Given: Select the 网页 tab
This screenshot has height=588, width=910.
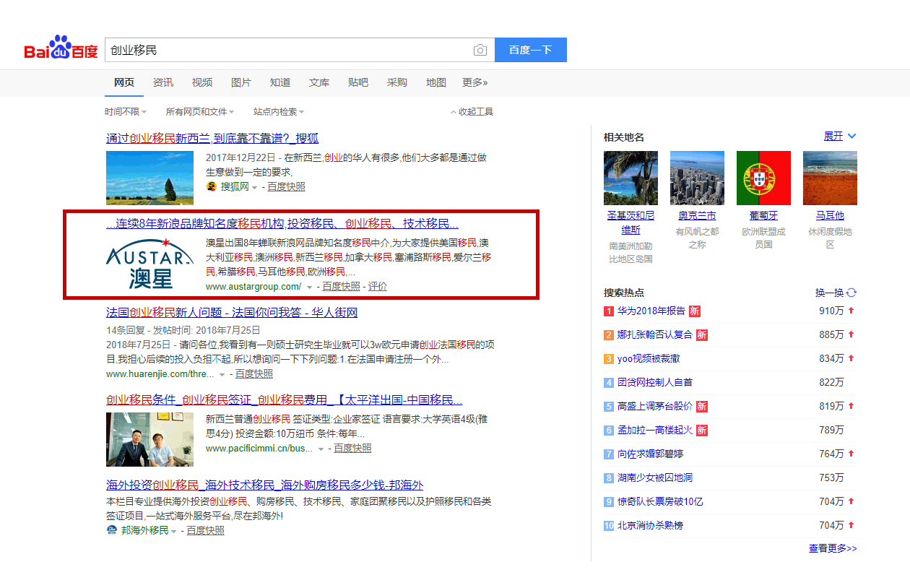Looking at the screenshot, I should click(x=124, y=82).
